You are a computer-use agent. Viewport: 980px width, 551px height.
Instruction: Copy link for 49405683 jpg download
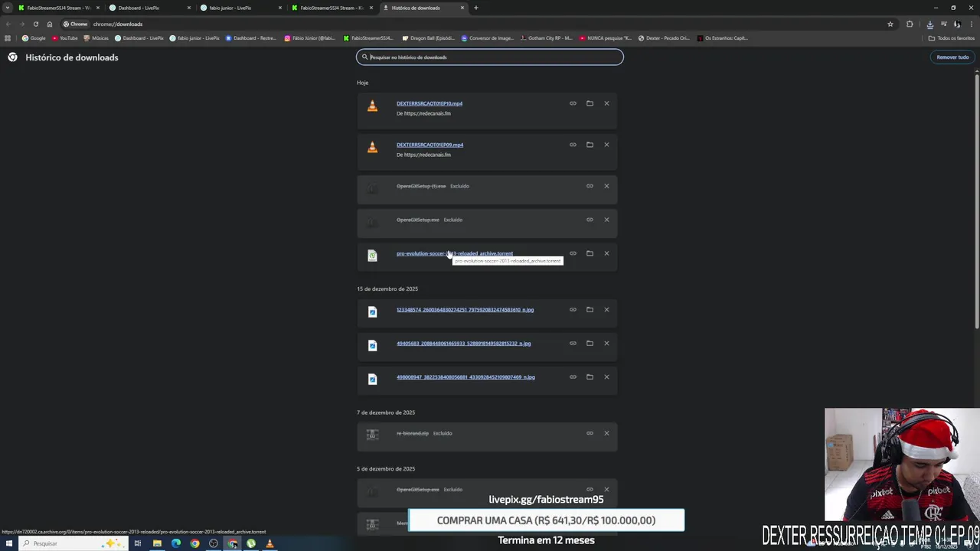pos(573,344)
